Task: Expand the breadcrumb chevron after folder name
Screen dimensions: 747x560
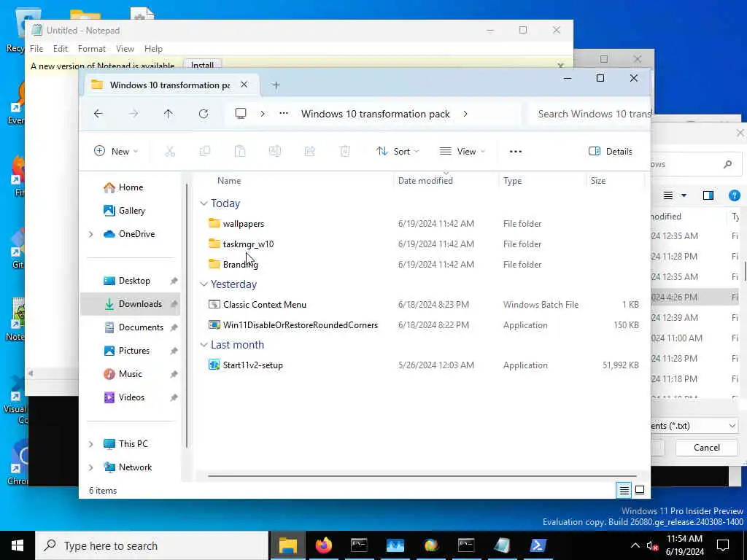Action: pyautogui.click(x=465, y=114)
